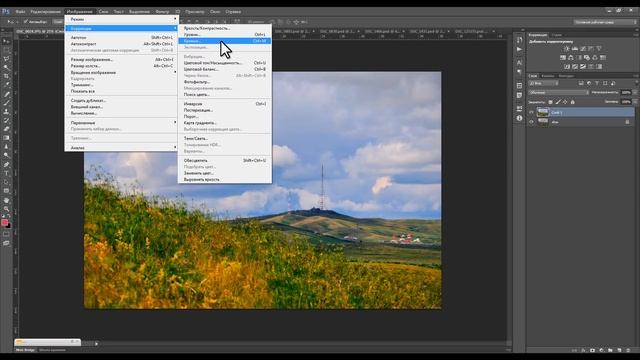
Task: Expand the Переменные submenu
Action: pos(121,122)
